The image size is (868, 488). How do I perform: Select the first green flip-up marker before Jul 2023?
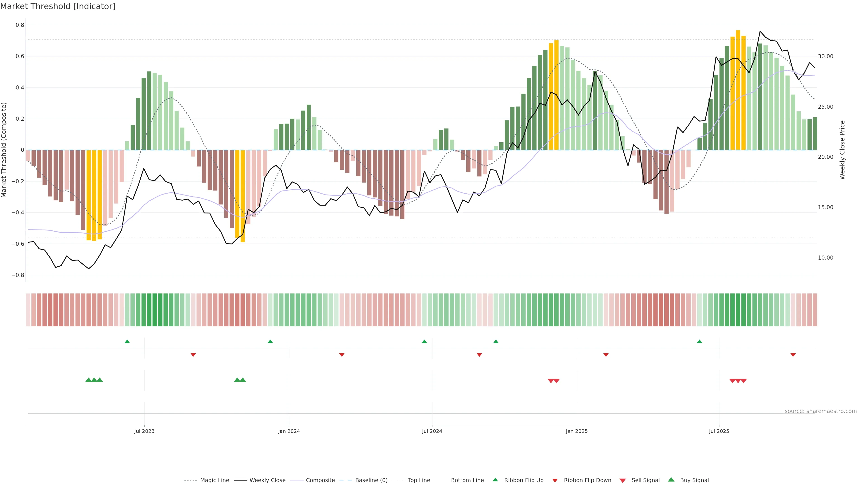[127, 342]
